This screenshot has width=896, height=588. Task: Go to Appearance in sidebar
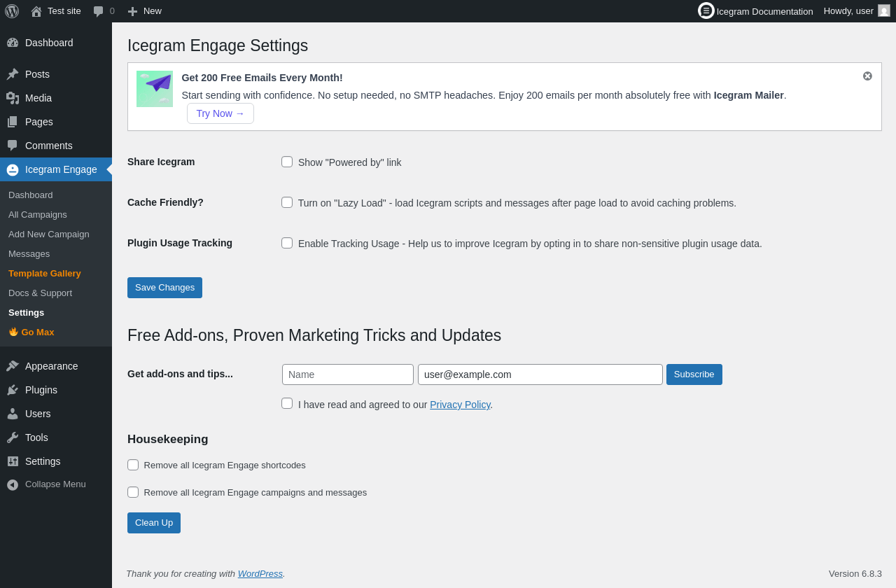pos(51,366)
